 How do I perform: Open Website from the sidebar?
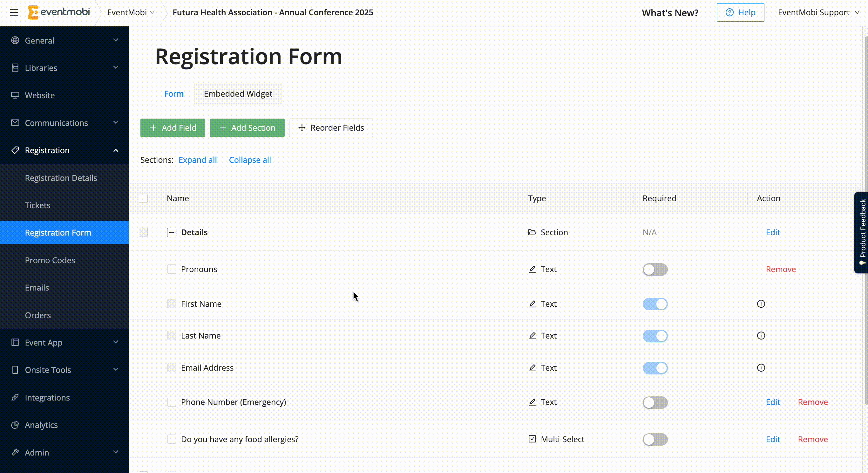[40, 95]
